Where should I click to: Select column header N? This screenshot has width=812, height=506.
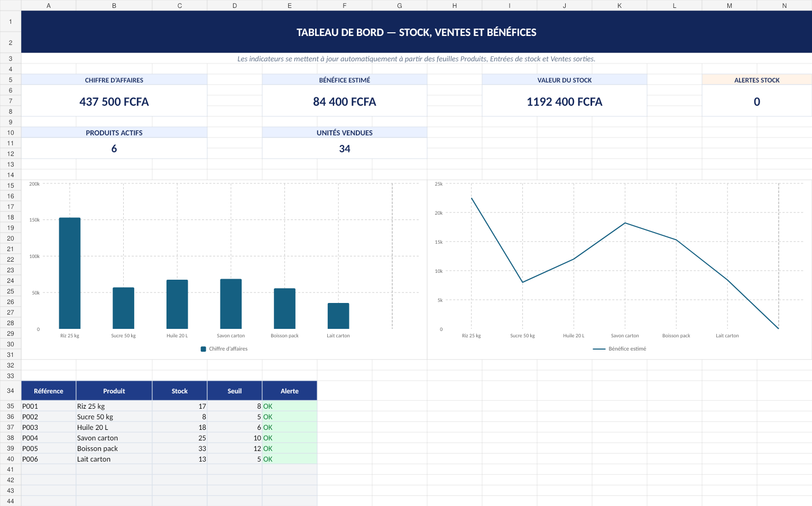(x=785, y=5)
